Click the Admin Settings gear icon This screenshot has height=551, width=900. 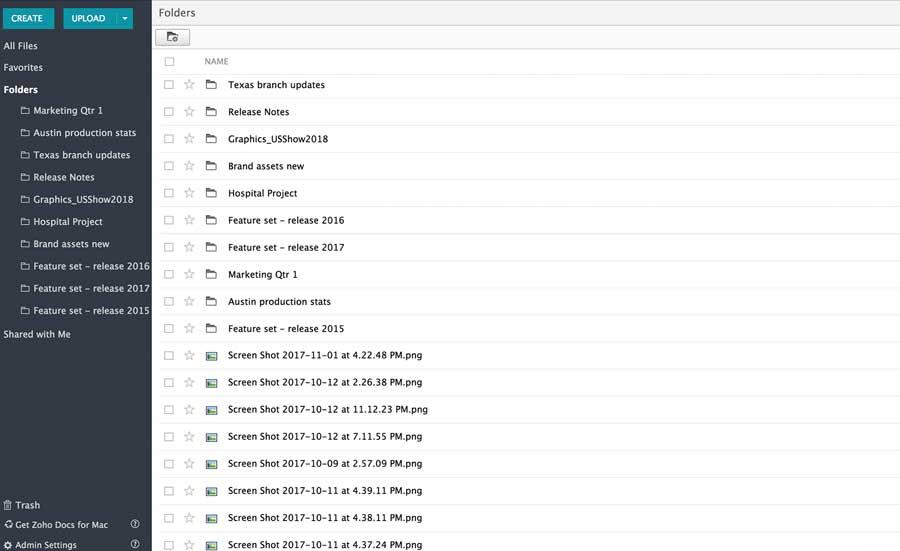[7, 545]
